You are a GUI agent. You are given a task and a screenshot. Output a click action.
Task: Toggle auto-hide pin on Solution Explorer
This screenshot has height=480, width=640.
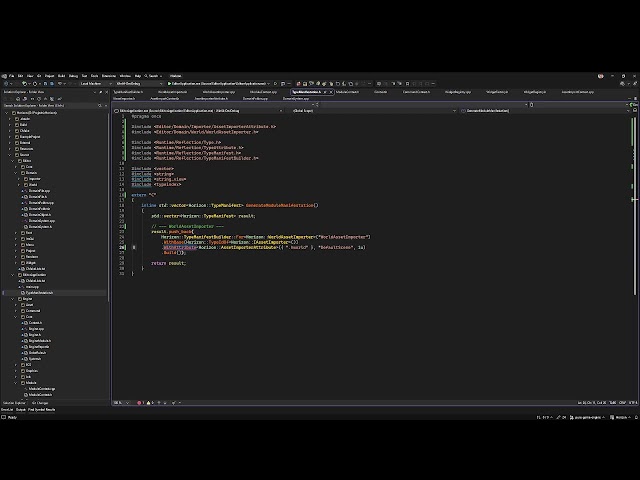pyautogui.click(x=100, y=92)
